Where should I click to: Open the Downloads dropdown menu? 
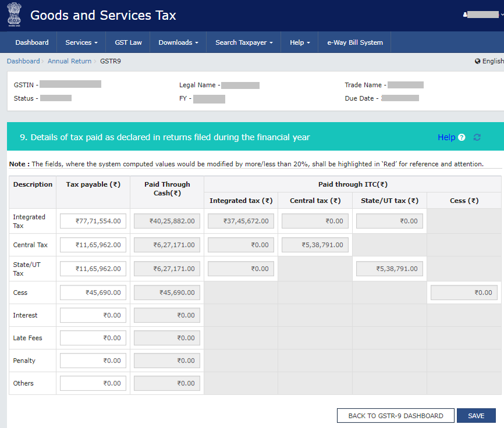coord(178,42)
